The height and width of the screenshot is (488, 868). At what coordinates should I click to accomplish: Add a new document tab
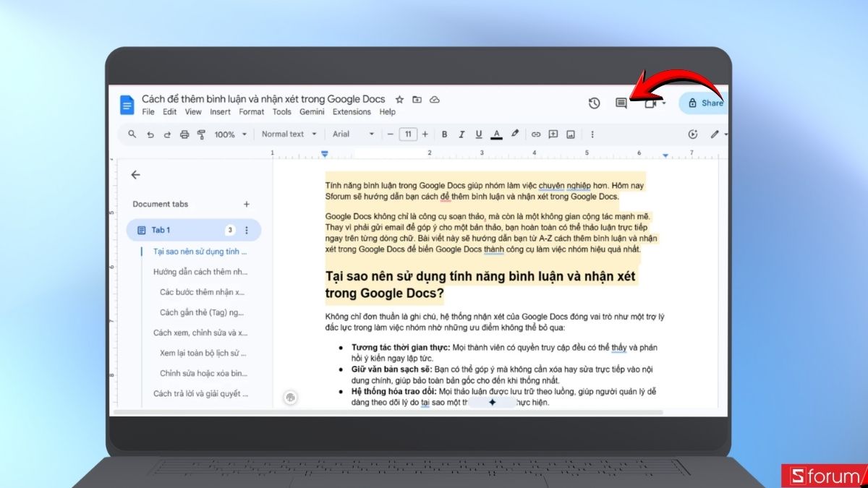click(246, 205)
